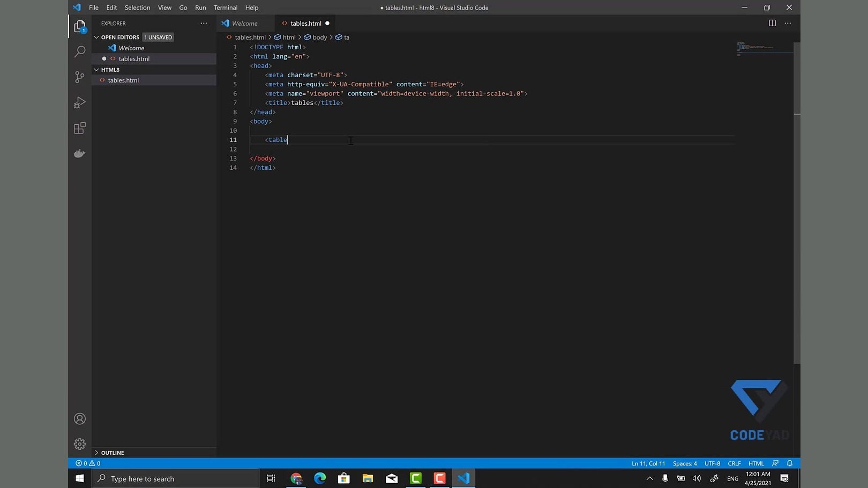Click the editor vertical scrollbar
868x488 pixels.
point(797,214)
